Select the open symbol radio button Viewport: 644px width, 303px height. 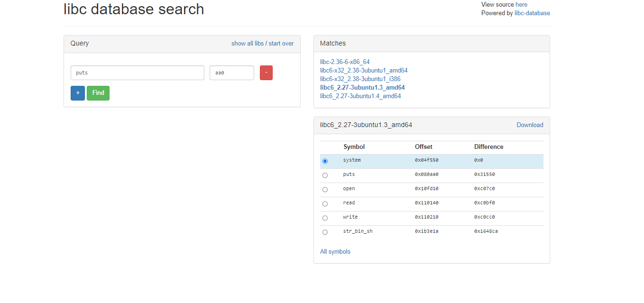pyautogui.click(x=325, y=190)
